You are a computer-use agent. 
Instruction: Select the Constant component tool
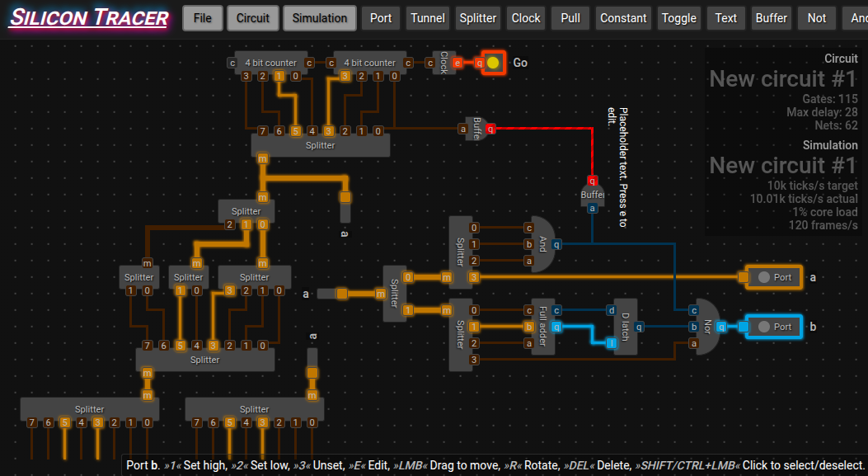(x=623, y=18)
